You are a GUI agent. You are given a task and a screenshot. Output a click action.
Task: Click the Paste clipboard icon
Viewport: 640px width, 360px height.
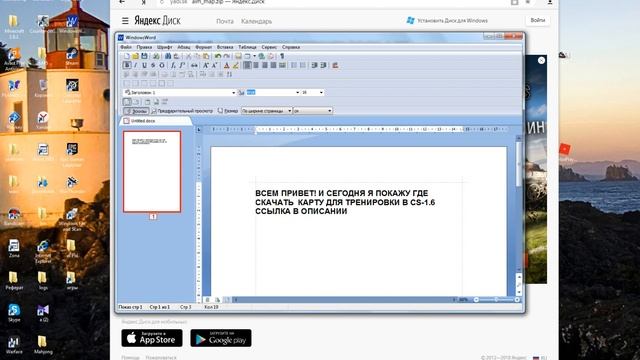tap(206, 56)
